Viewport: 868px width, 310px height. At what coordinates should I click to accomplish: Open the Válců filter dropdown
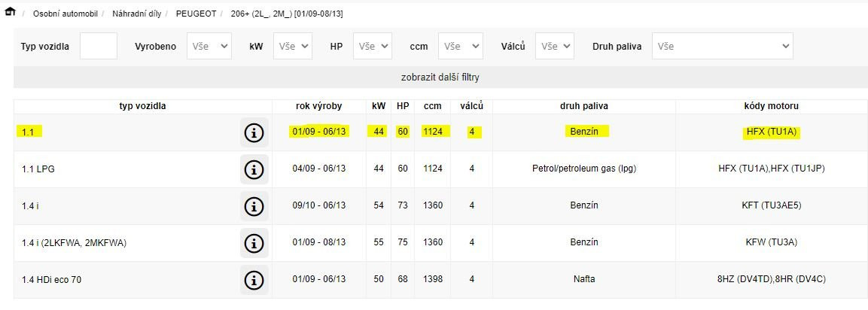click(555, 46)
